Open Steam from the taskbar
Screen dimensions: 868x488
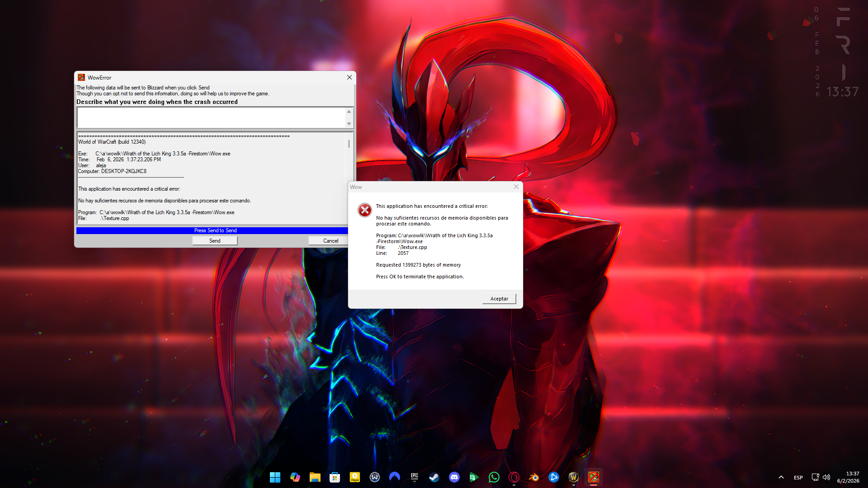[434, 477]
